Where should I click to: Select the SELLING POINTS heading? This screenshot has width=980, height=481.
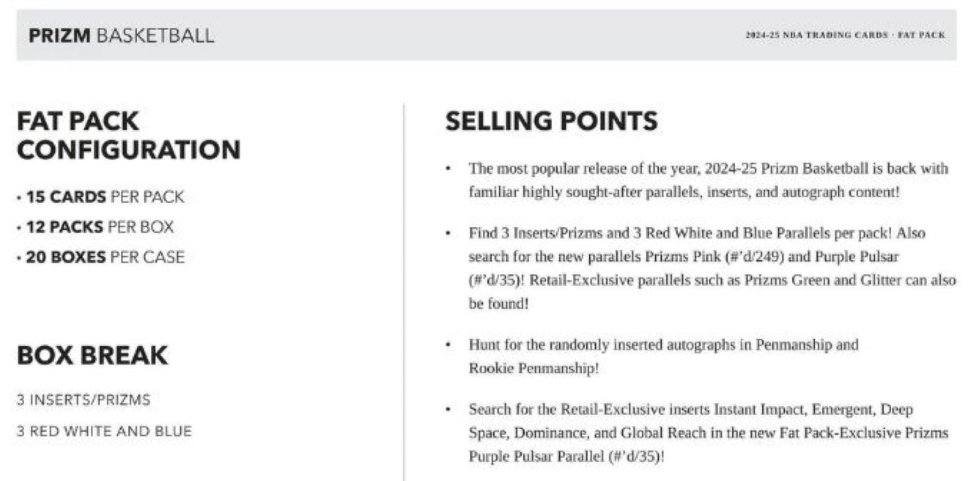[x=551, y=122]
